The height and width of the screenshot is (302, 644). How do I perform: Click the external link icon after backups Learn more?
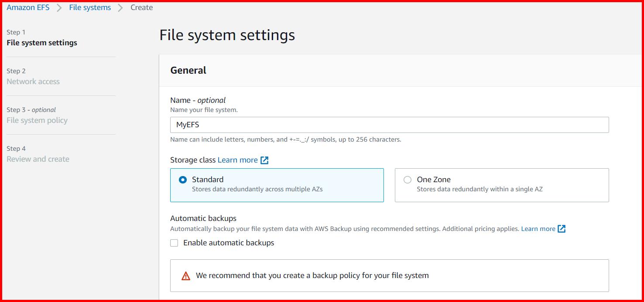[562, 228]
